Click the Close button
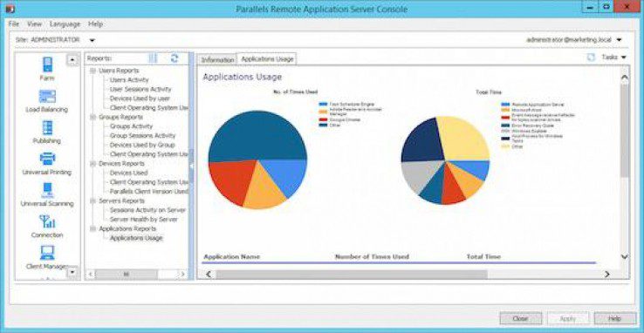 (521, 318)
